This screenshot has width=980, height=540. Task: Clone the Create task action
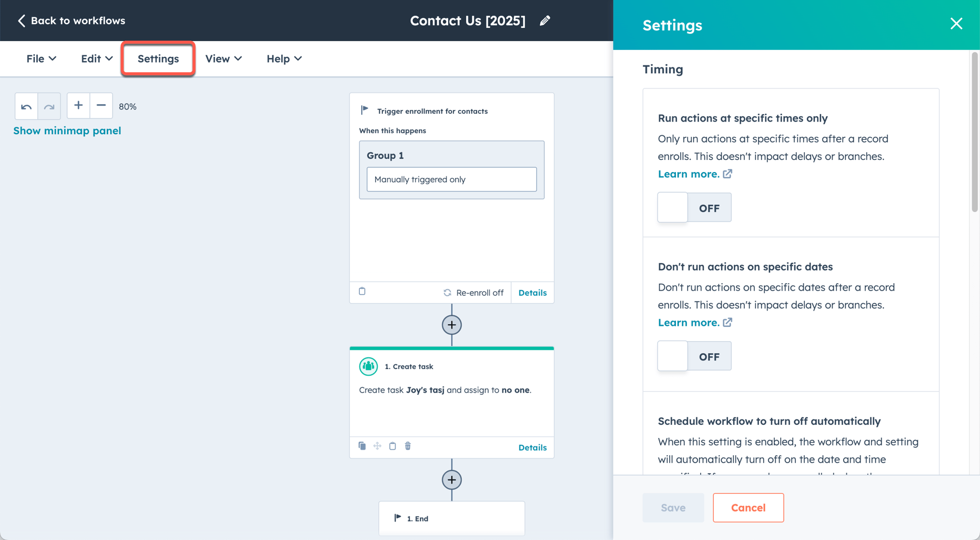[362, 446]
